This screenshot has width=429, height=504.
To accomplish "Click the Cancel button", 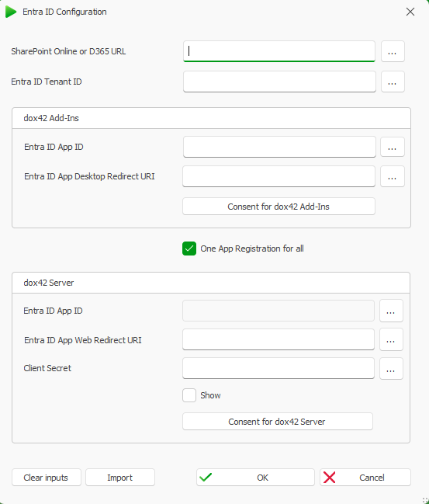I will (365, 478).
